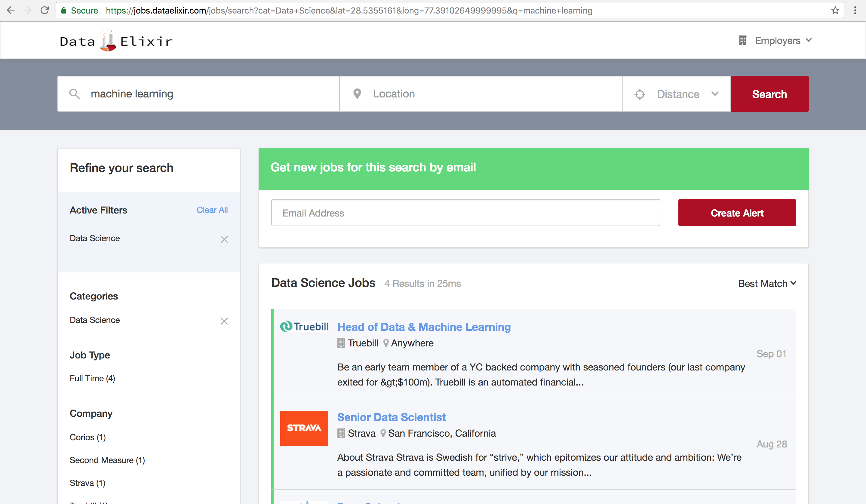Screen dimensions: 866x504
Task: Click the Truebill job description text
Action: tap(541, 374)
